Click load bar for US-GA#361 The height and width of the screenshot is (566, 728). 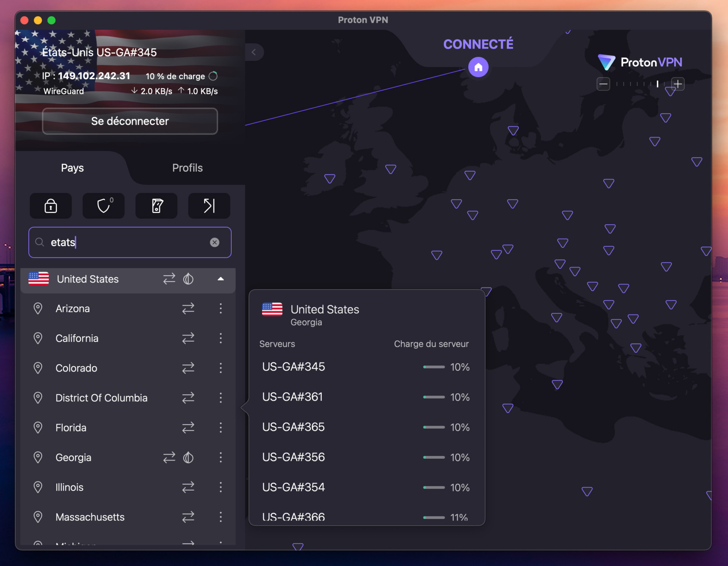[x=434, y=397]
